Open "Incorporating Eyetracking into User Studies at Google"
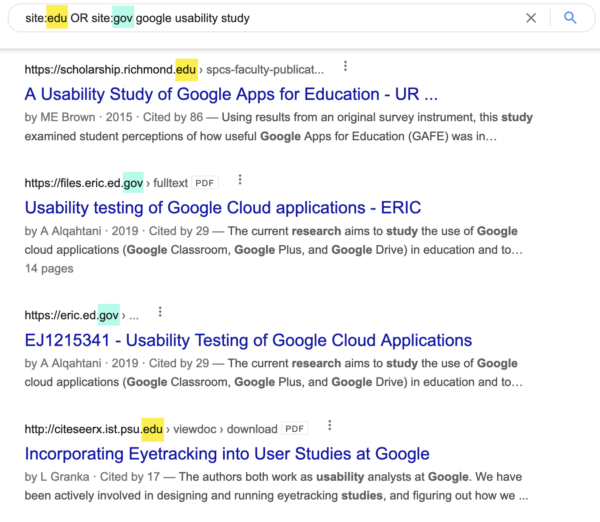The width and height of the screenshot is (600, 522). click(227, 454)
